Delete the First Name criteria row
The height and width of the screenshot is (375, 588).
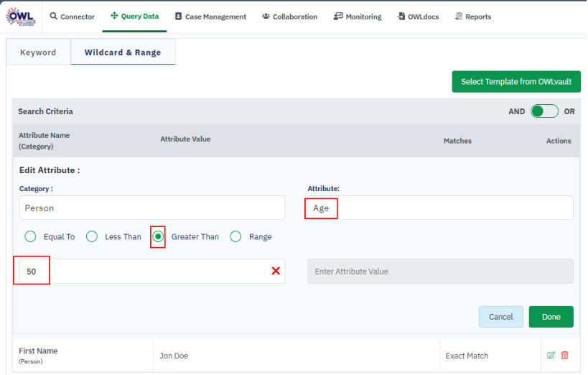[x=565, y=356]
